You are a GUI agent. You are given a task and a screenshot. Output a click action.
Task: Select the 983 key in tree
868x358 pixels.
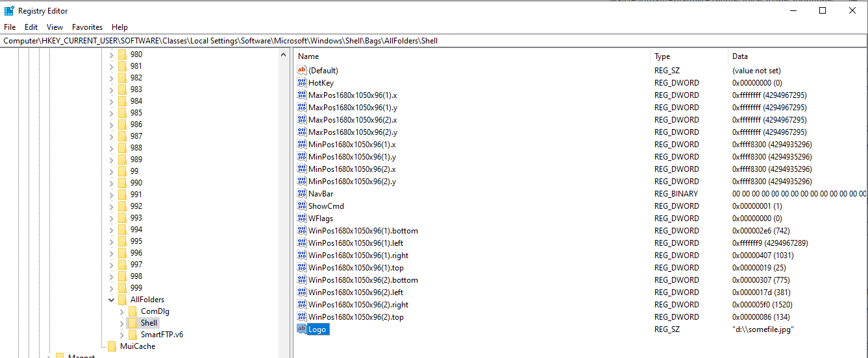(136, 89)
